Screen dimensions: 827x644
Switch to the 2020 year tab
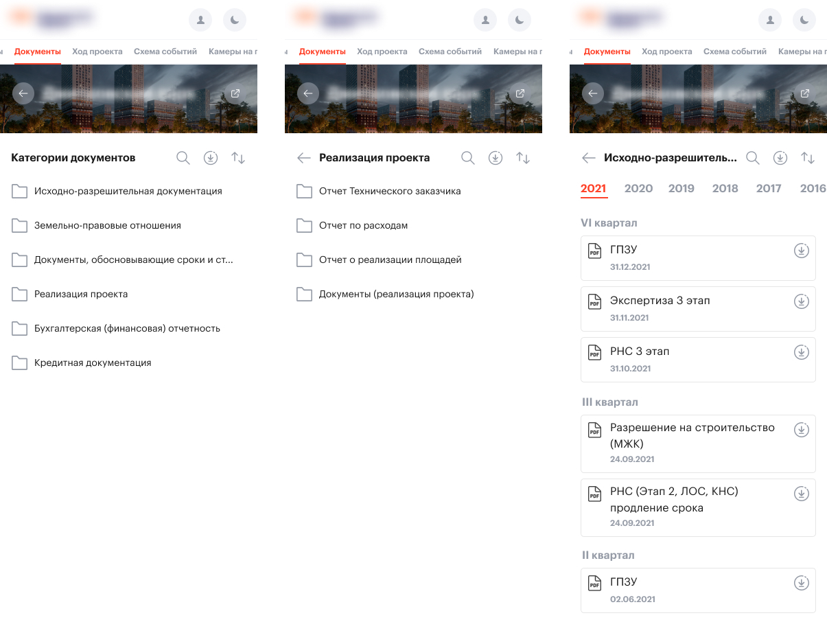(x=638, y=189)
